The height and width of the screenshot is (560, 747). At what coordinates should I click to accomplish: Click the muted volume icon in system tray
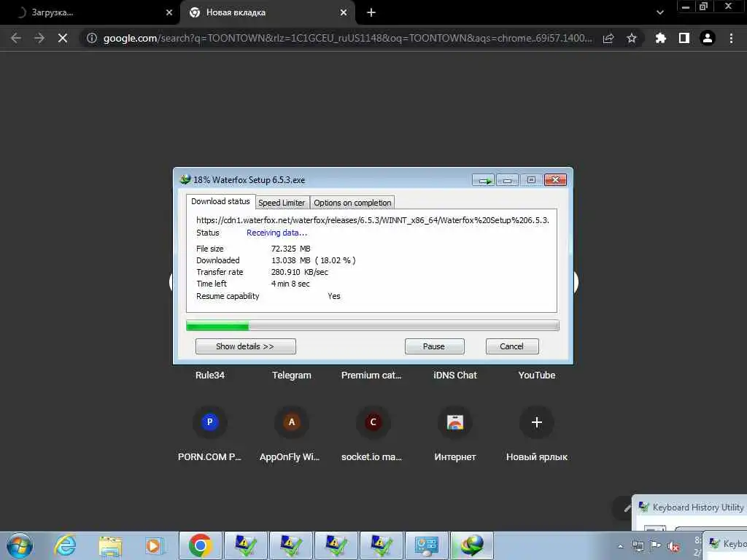pos(673,546)
